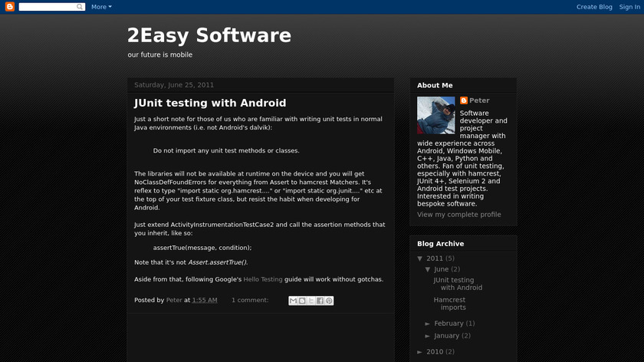Screen dimensions: 644x362
Task: Click Peter's profile photo thumbnail
Action: click(436, 115)
